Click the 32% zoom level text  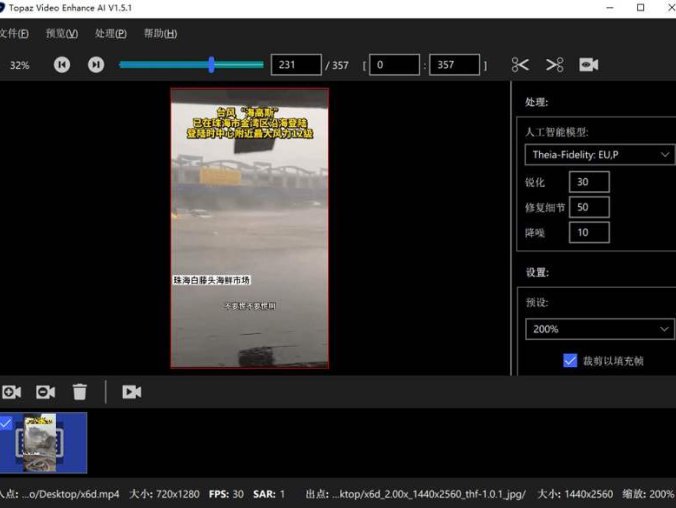coord(19,66)
